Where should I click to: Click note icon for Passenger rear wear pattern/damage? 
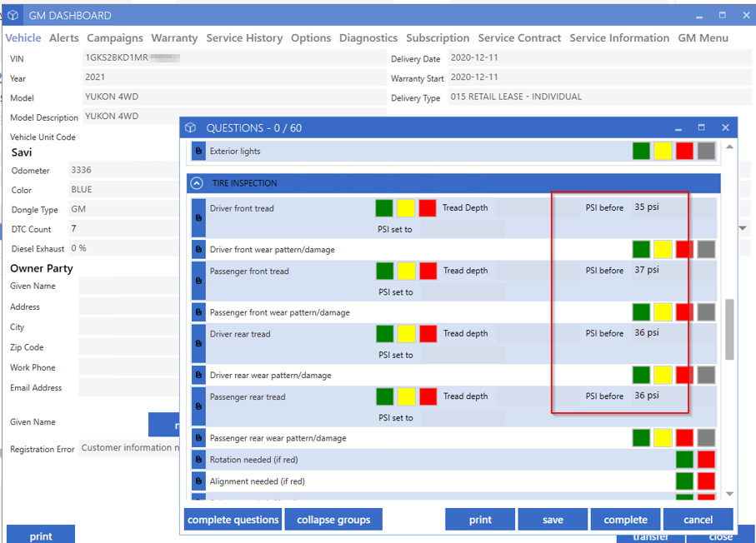coord(198,438)
